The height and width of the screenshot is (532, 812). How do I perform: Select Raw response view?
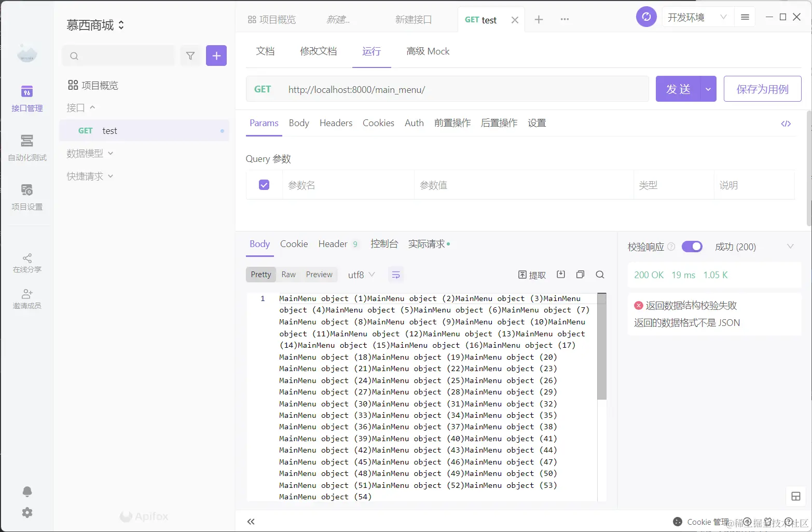click(x=288, y=275)
